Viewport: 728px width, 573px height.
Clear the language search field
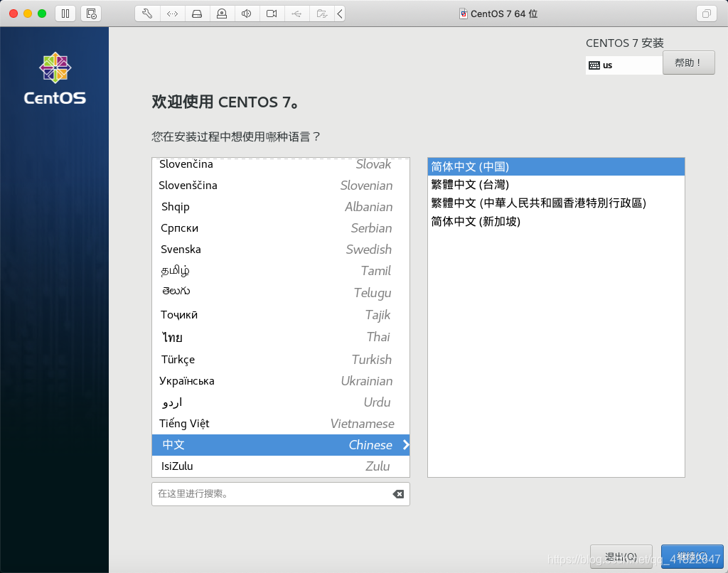point(398,494)
